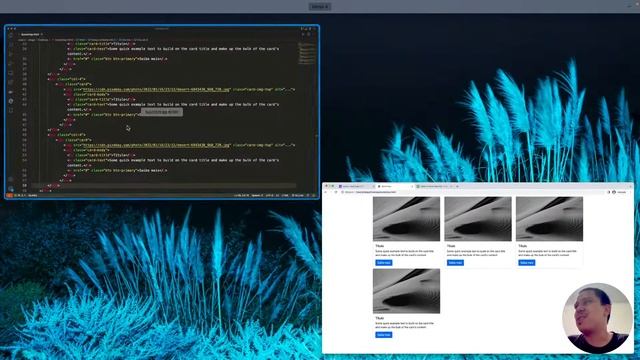The height and width of the screenshot is (360, 640).
Task: Click 'Saiba mais' on the second card
Action: 455,262
